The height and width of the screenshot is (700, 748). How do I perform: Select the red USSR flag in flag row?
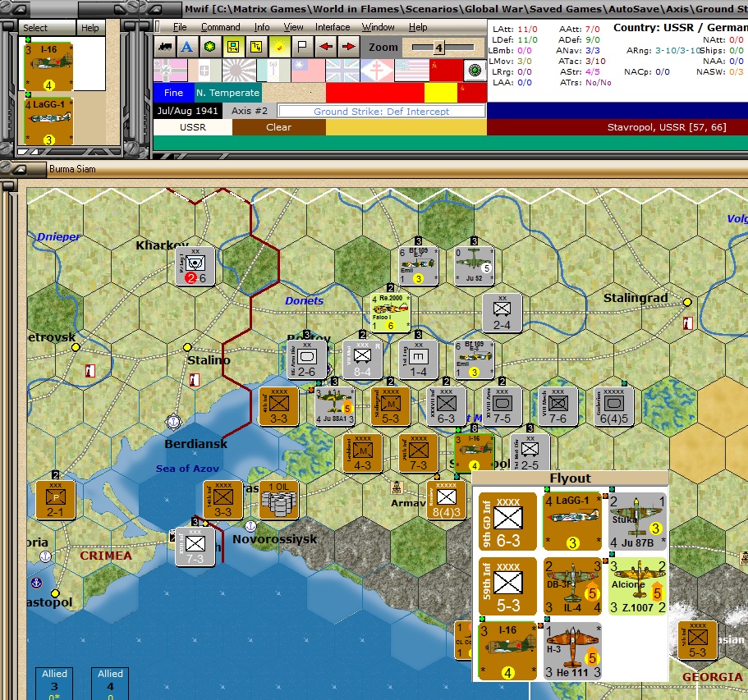(446, 71)
